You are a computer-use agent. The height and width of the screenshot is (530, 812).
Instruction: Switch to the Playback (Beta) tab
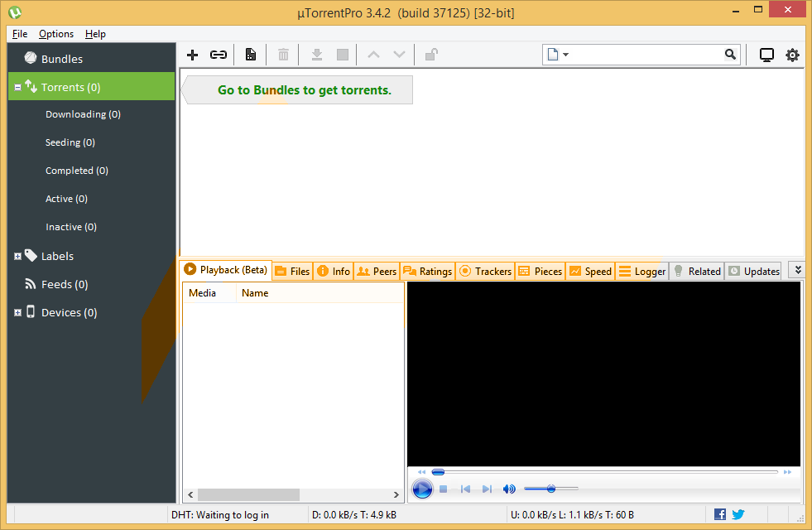click(x=226, y=270)
